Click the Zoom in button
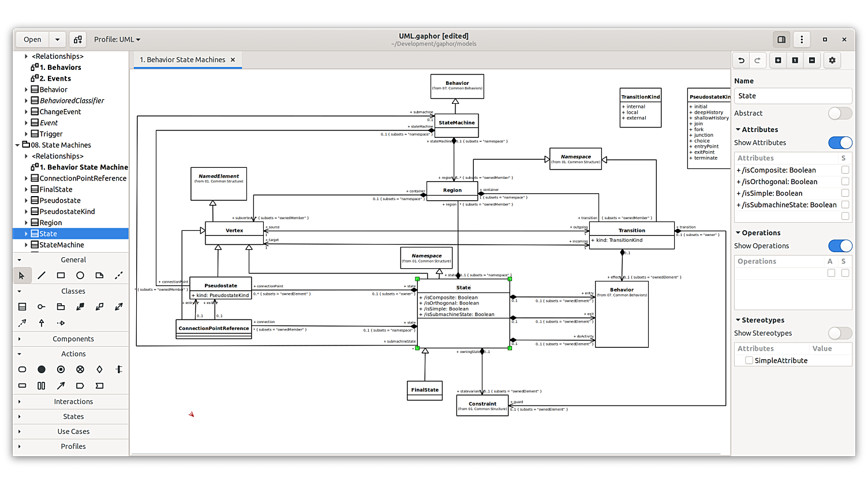 point(778,61)
